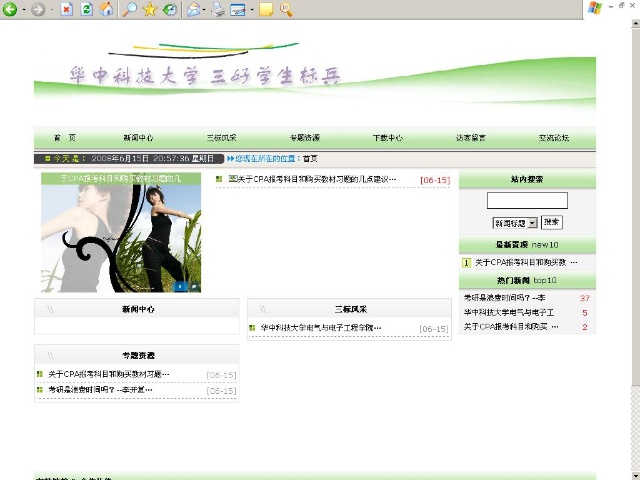Open the Home page house icon
640x480 pixels.
[107, 9]
